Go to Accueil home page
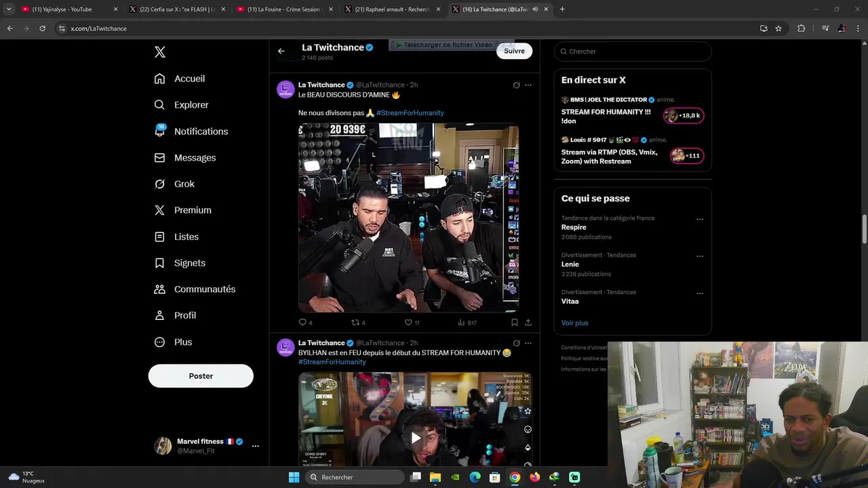This screenshot has width=868, height=488. (x=180, y=79)
